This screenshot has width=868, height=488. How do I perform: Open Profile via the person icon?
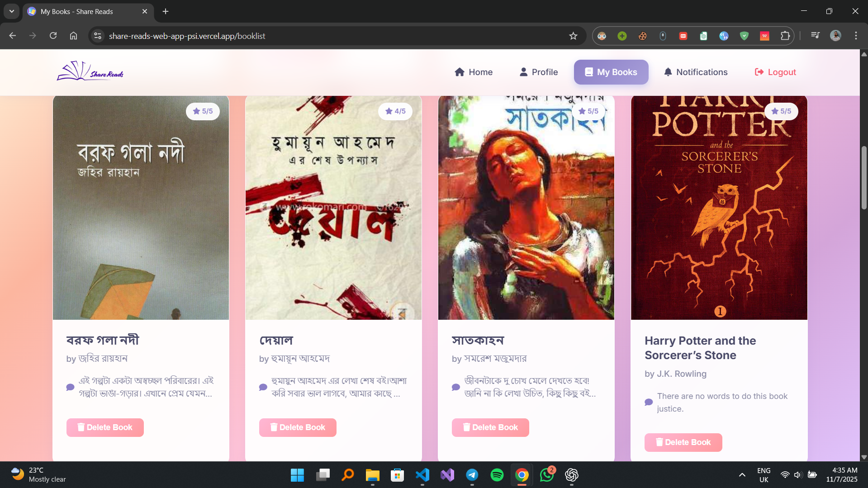[523, 72]
